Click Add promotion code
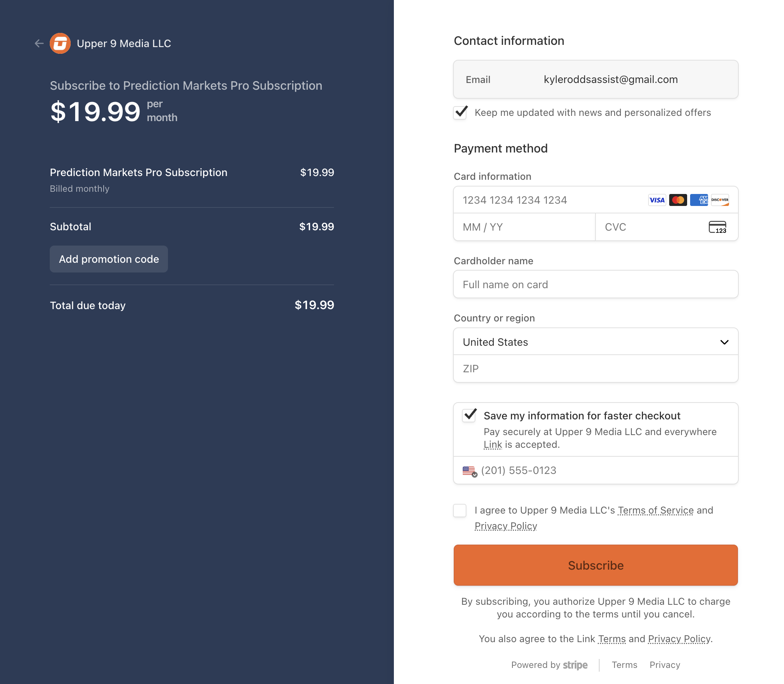This screenshot has height=684, width=784. coord(108,259)
